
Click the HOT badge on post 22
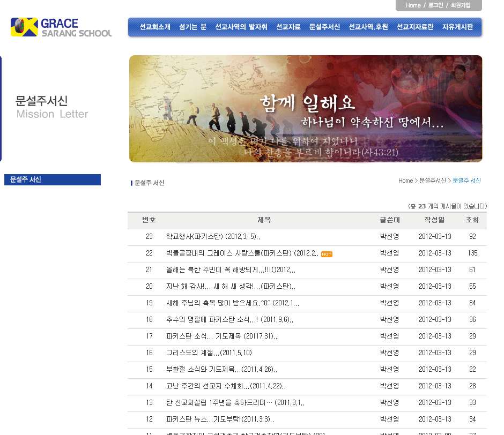pos(327,254)
